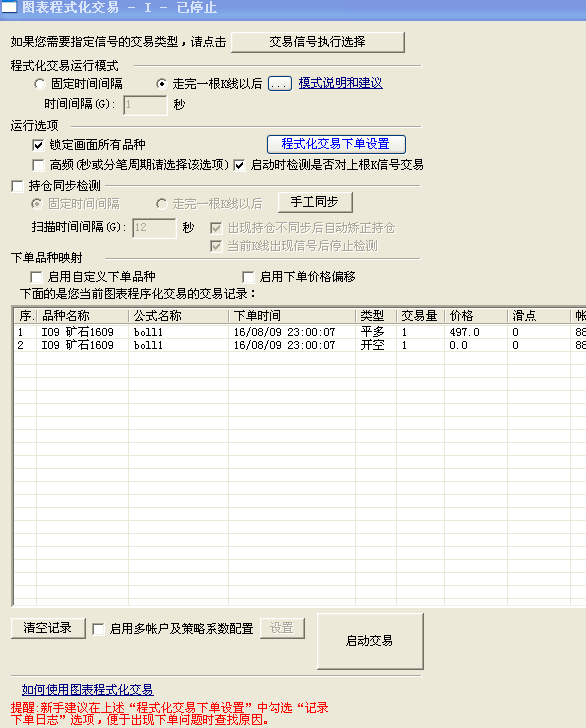Select 固定时间间隔 run mode radio

pyautogui.click(x=40, y=84)
